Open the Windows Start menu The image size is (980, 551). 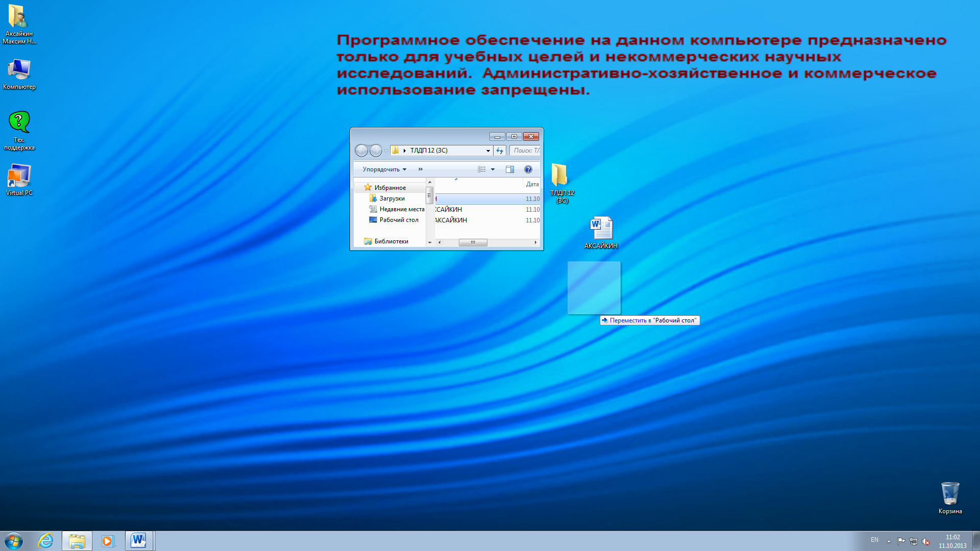click(x=14, y=541)
